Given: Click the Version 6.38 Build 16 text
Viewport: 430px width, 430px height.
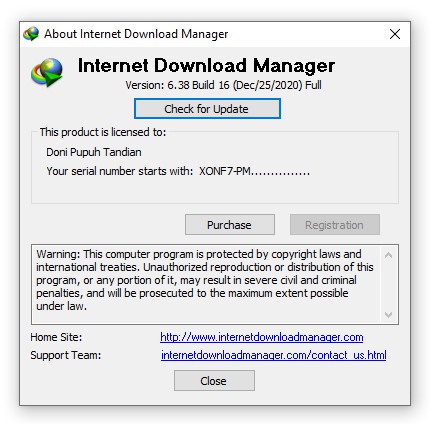Looking at the screenshot, I should pyautogui.click(x=223, y=85).
